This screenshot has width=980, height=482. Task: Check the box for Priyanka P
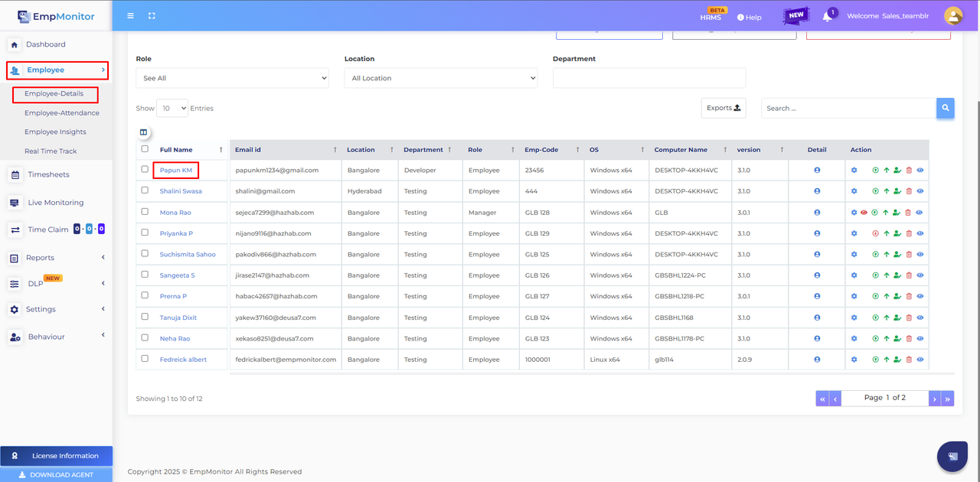[x=145, y=233]
